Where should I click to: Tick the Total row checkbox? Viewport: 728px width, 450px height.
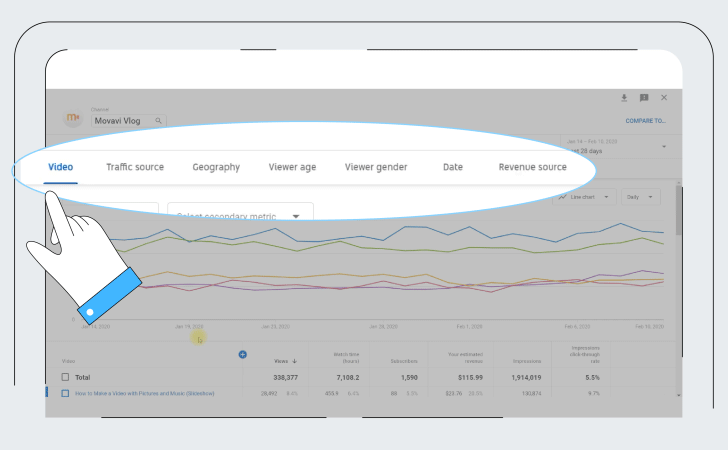[x=65, y=377]
